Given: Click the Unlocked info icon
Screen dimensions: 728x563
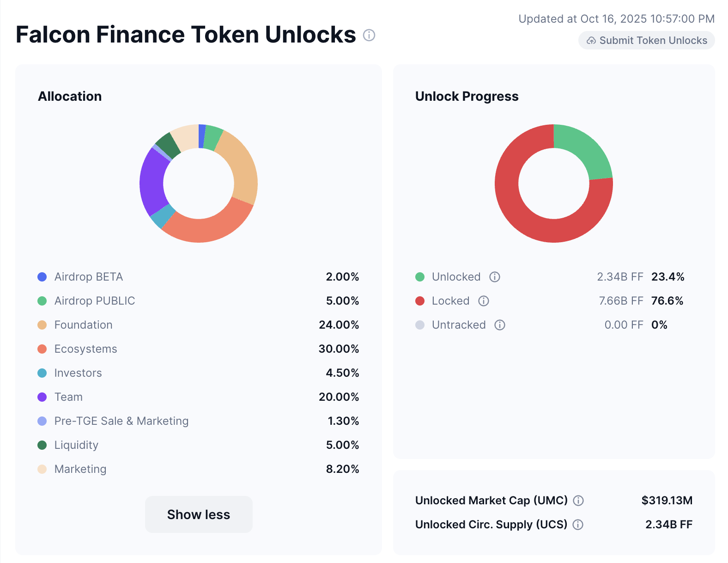Looking at the screenshot, I should (x=495, y=277).
